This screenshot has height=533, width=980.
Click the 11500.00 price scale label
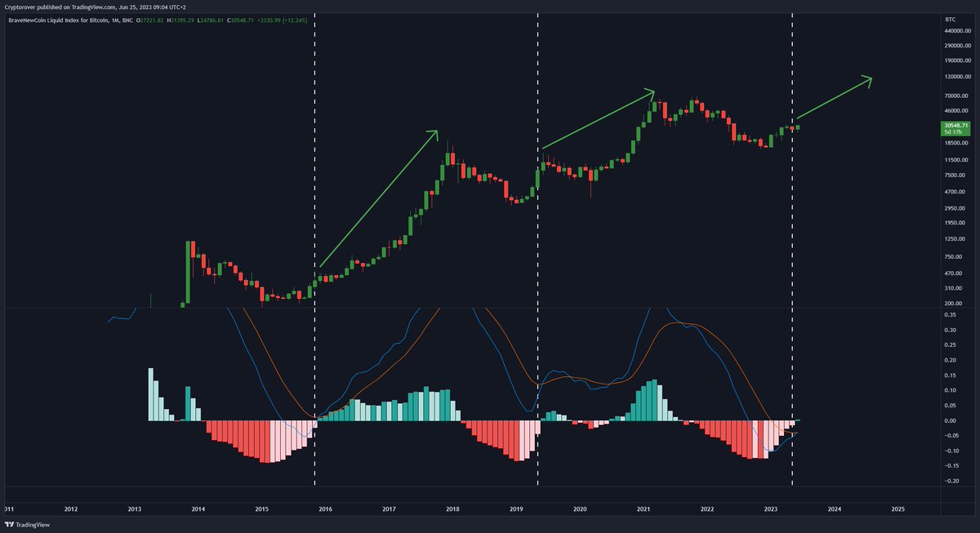(x=955, y=160)
